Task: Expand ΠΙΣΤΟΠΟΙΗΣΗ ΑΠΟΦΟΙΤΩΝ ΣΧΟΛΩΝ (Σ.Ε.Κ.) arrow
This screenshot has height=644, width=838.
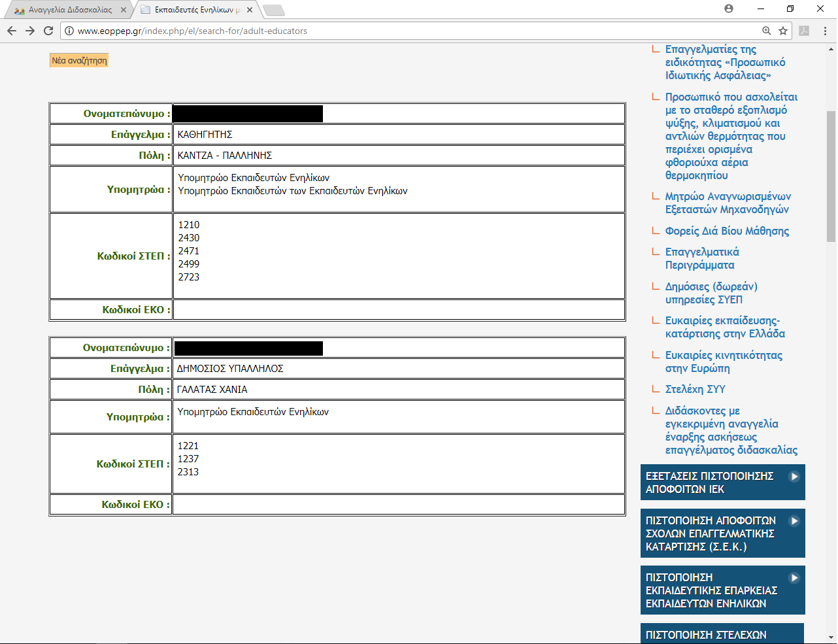Action: 794,520
